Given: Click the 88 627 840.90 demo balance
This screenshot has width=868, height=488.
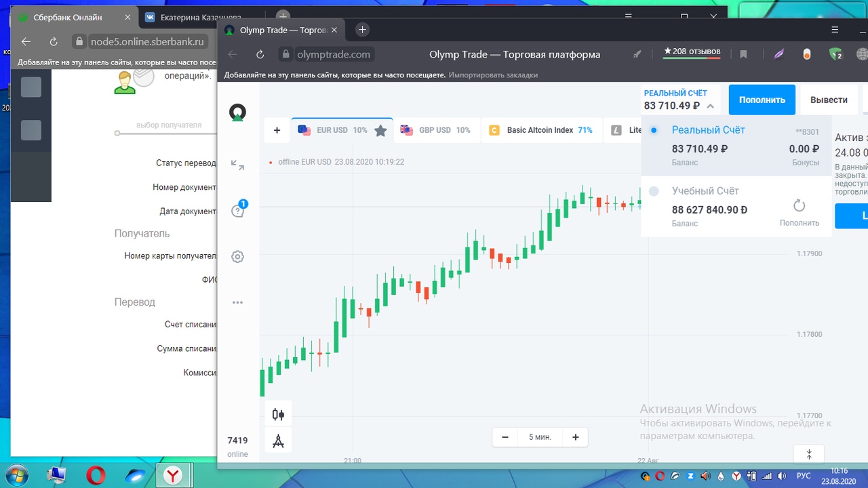Looking at the screenshot, I should (709, 210).
